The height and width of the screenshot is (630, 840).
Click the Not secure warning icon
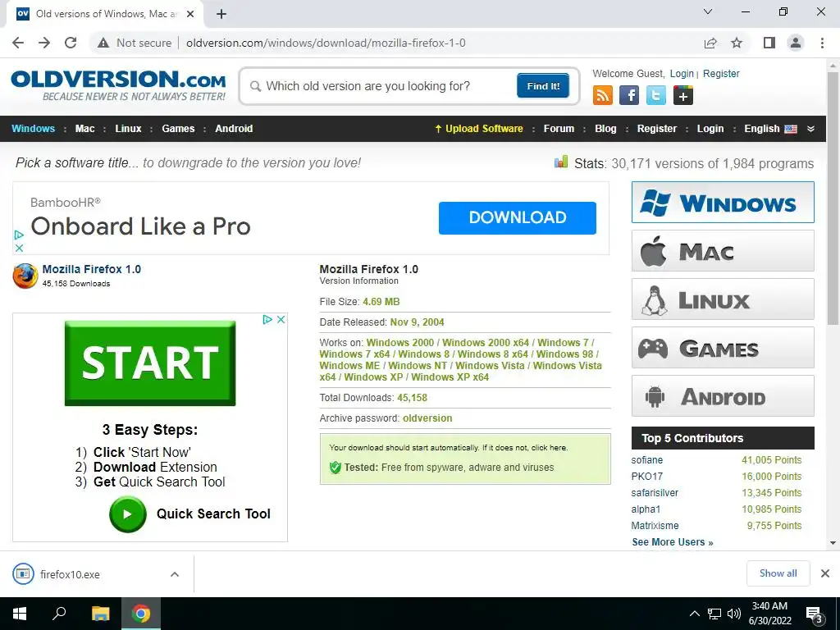click(x=103, y=43)
